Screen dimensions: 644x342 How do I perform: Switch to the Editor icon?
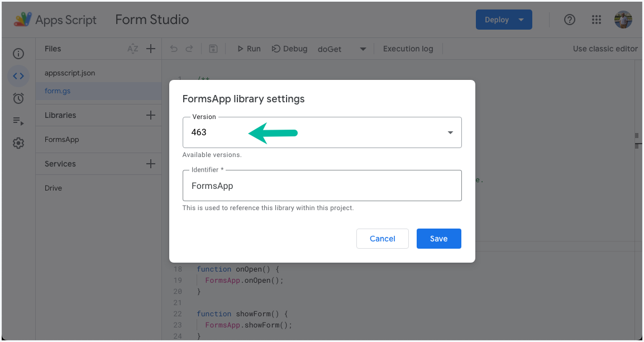pyautogui.click(x=18, y=76)
